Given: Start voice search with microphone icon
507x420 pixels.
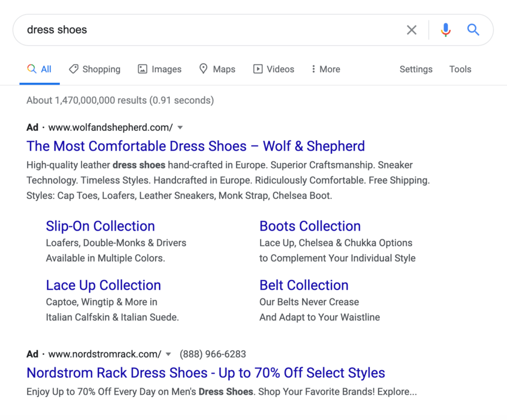Looking at the screenshot, I should coord(445,30).
